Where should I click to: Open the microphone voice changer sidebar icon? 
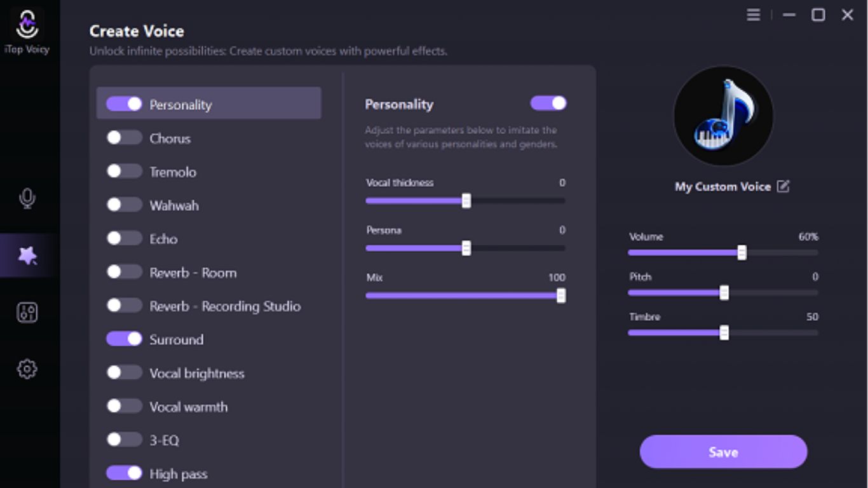27,198
